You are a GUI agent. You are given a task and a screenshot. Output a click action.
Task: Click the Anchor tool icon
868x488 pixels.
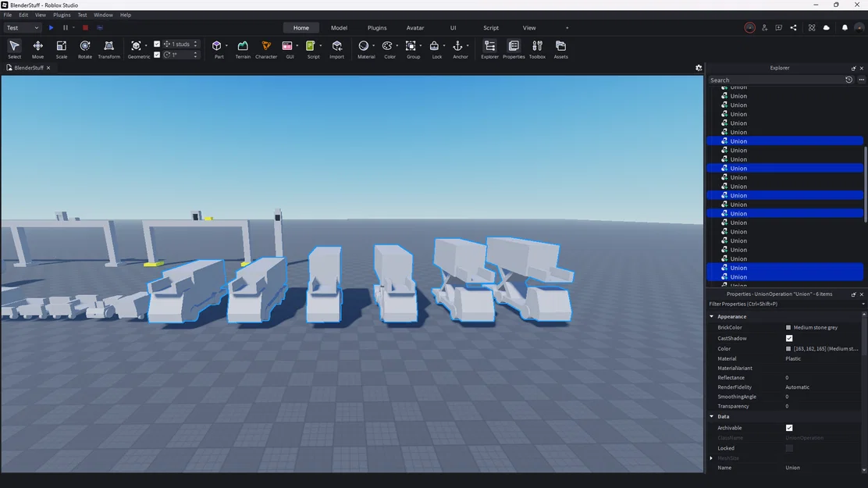tap(457, 46)
